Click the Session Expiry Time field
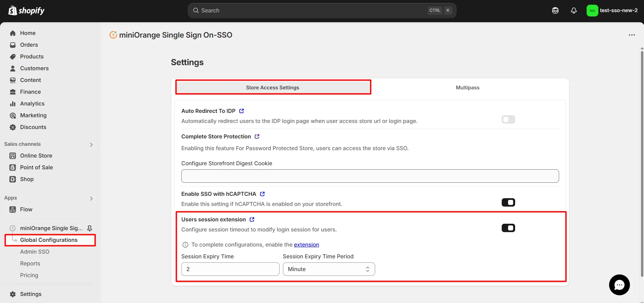 coord(230,269)
